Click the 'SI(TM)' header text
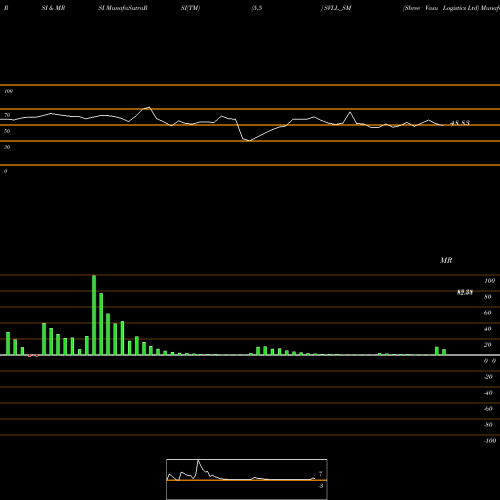The image size is (500, 500). [x=190, y=8]
